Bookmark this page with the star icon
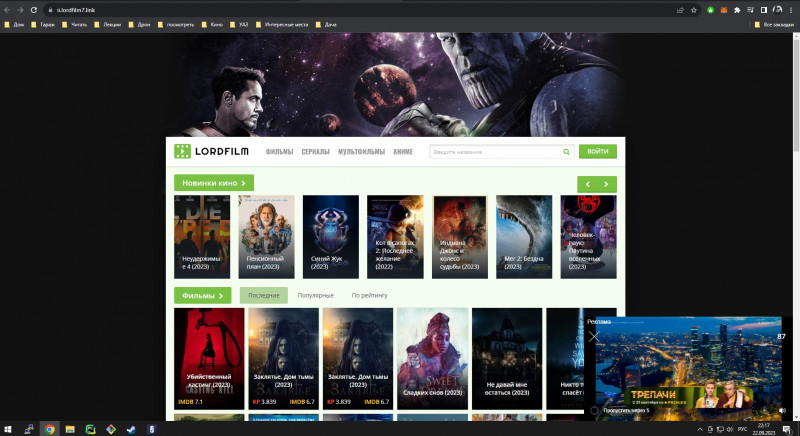 pos(694,10)
